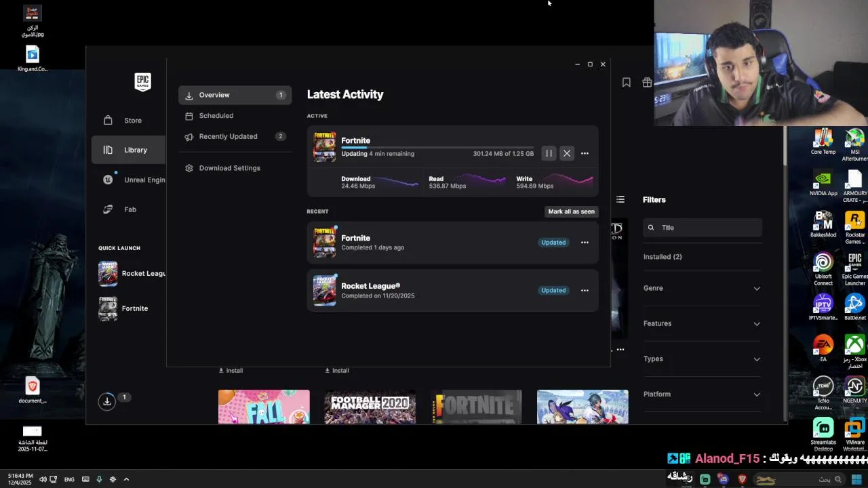Screen dimensions: 868x488
Task: Launch Rocket League from Quick Launch
Action: coord(132,274)
